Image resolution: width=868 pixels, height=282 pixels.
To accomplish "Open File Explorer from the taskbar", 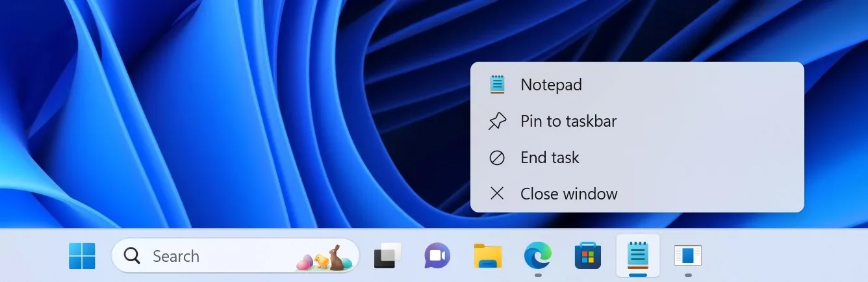I will (487, 256).
